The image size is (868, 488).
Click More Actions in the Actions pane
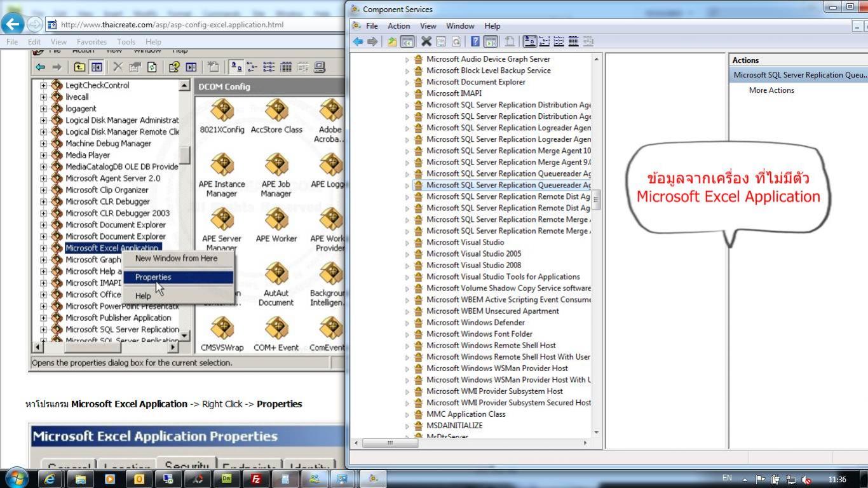(x=771, y=90)
